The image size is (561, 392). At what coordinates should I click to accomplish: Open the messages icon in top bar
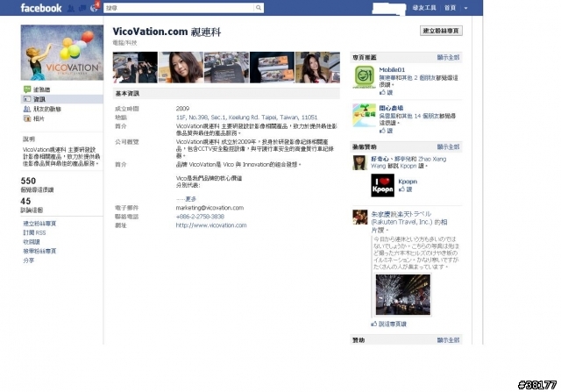(82, 8)
